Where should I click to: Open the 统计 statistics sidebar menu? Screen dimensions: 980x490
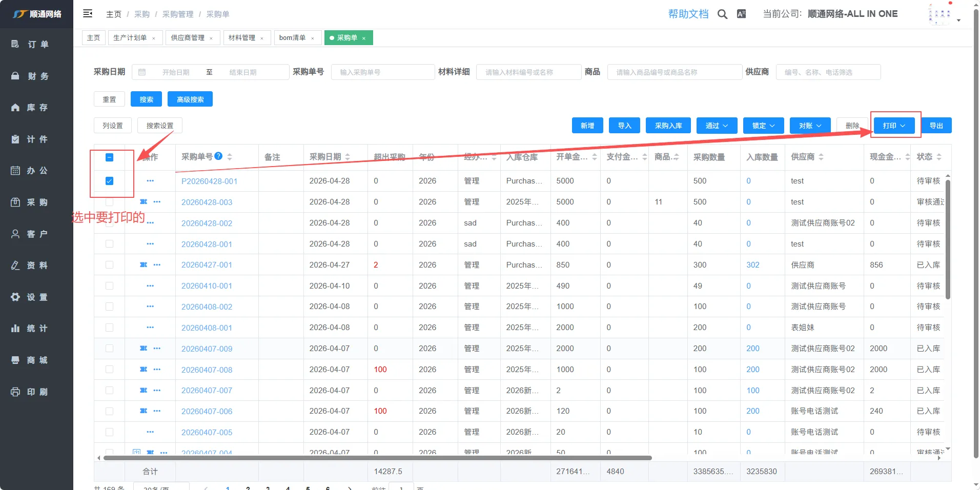(37, 329)
